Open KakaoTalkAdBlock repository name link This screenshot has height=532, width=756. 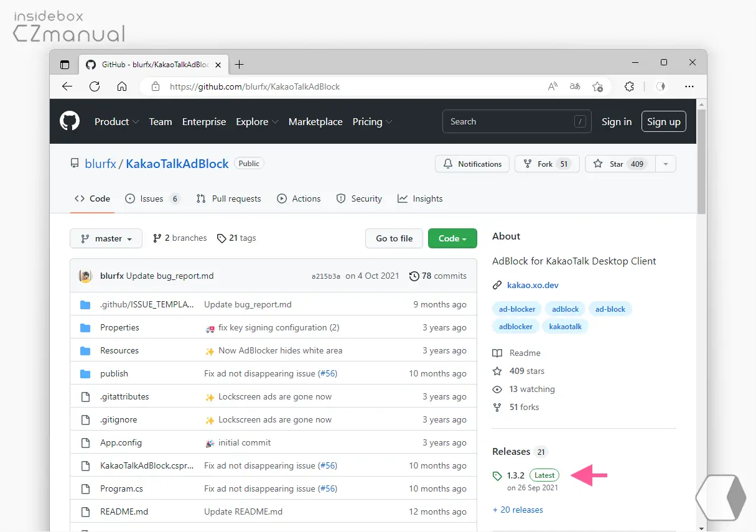coord(177,164)
